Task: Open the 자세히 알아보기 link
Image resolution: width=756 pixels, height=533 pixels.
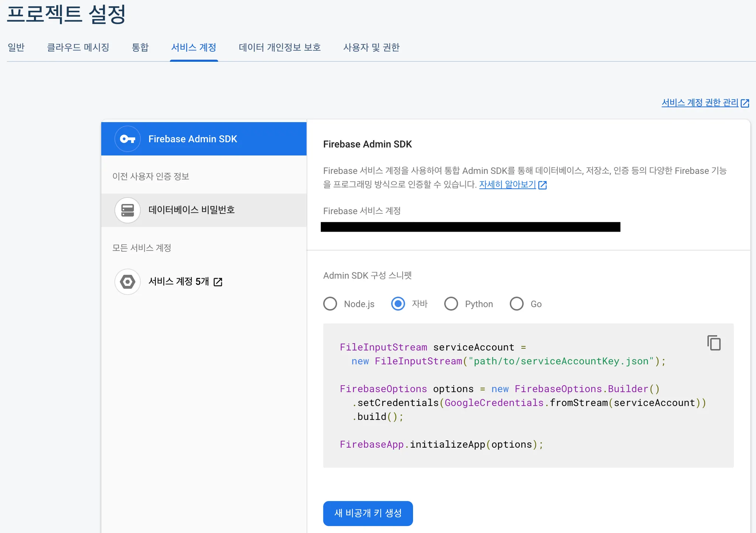Action: click(507, 184)
